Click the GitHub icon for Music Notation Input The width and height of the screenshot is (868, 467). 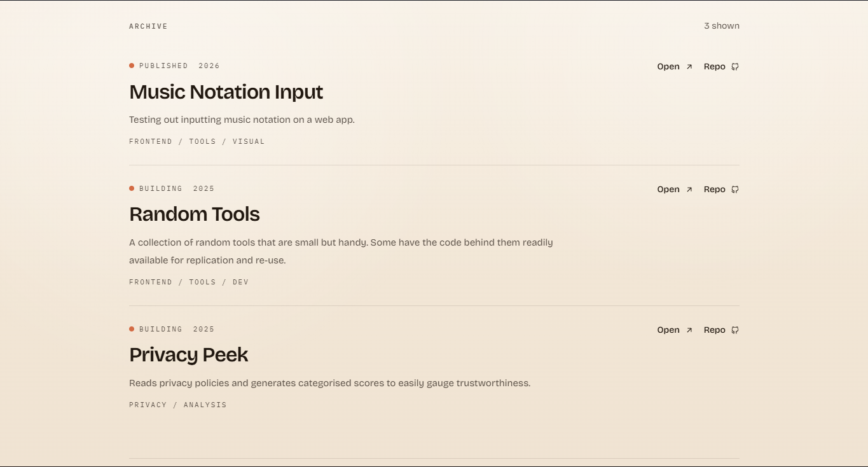(735, 67)
